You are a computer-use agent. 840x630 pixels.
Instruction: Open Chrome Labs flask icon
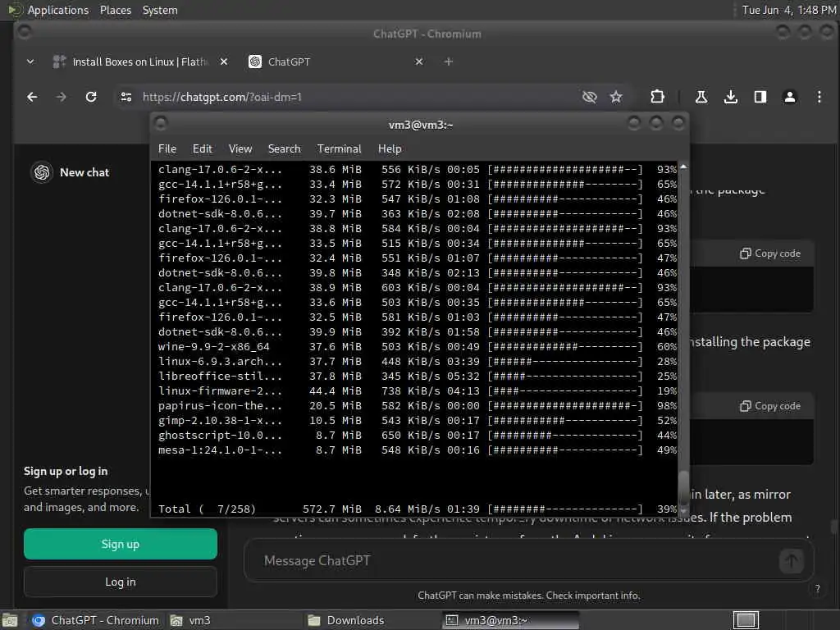(701, 97)
